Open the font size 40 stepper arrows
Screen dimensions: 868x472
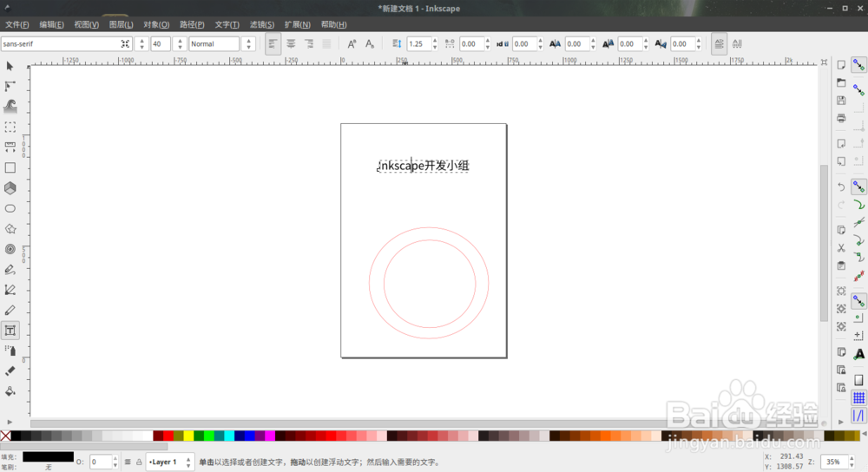pos(180,43)
